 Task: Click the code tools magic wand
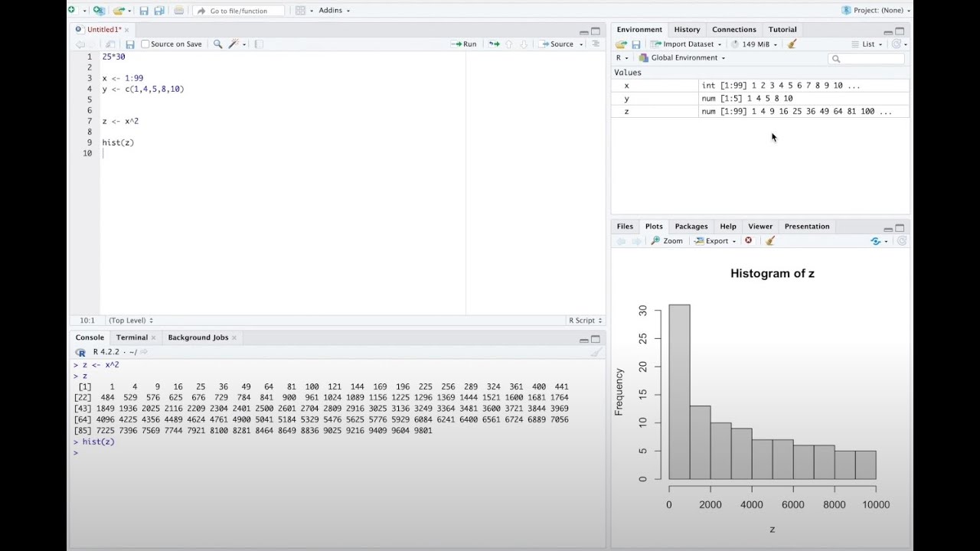[234, 44]
